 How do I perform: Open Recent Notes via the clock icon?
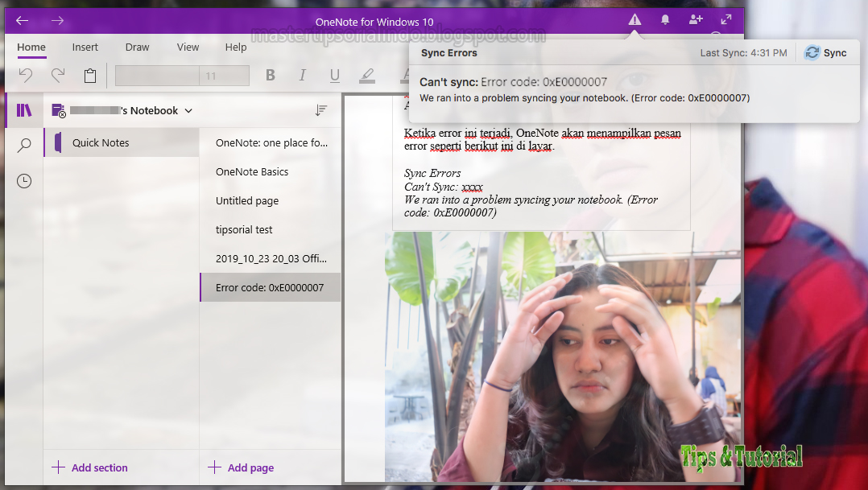click(23, 180)
